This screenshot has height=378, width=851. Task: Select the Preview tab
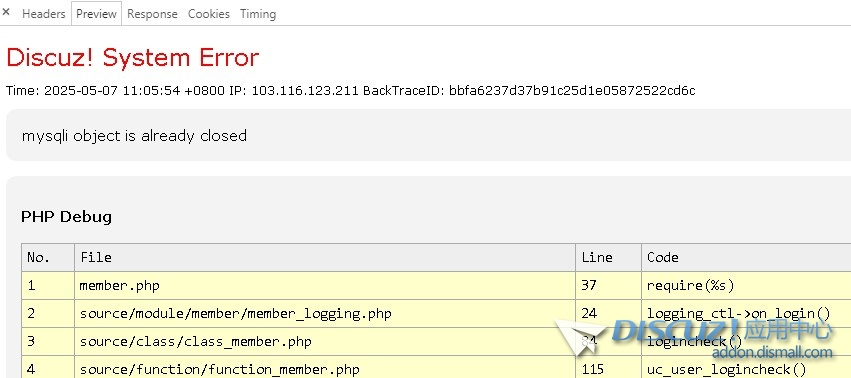click(96, 14)
